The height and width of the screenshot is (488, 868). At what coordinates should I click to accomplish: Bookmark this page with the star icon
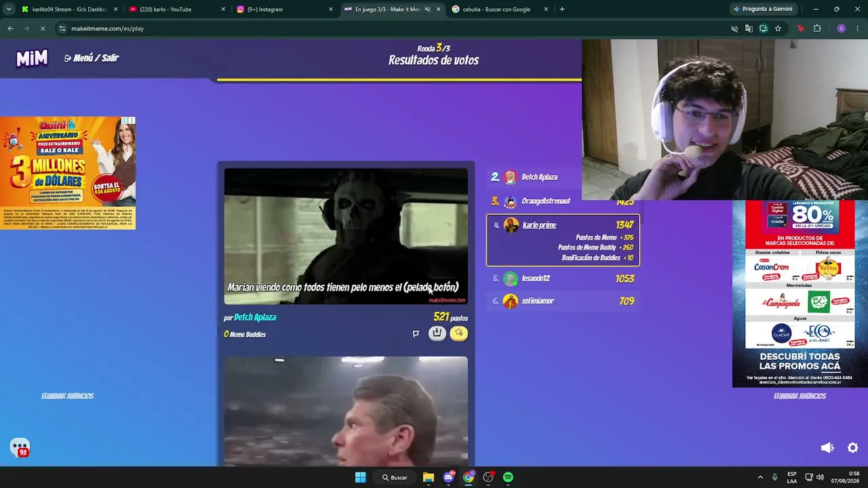pos(778,28)
